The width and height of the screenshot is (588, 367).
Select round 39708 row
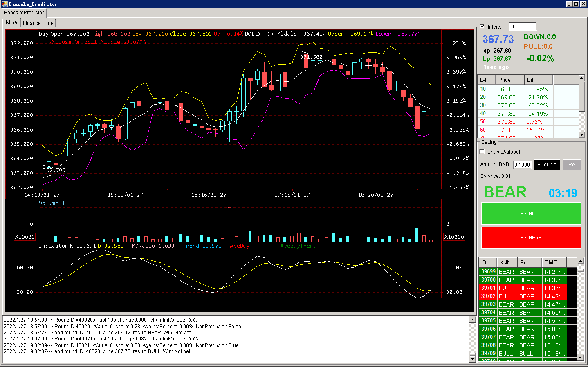point(528,345)
